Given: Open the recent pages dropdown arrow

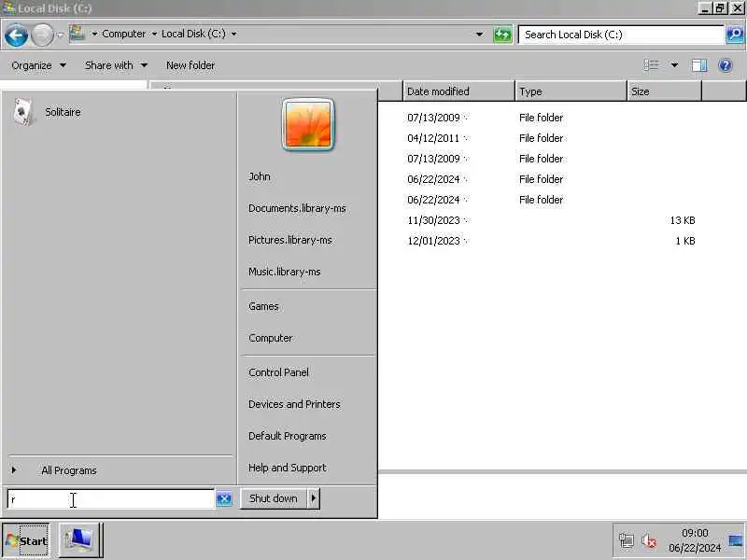Looking at the screenshot, I should pos(61,35).
